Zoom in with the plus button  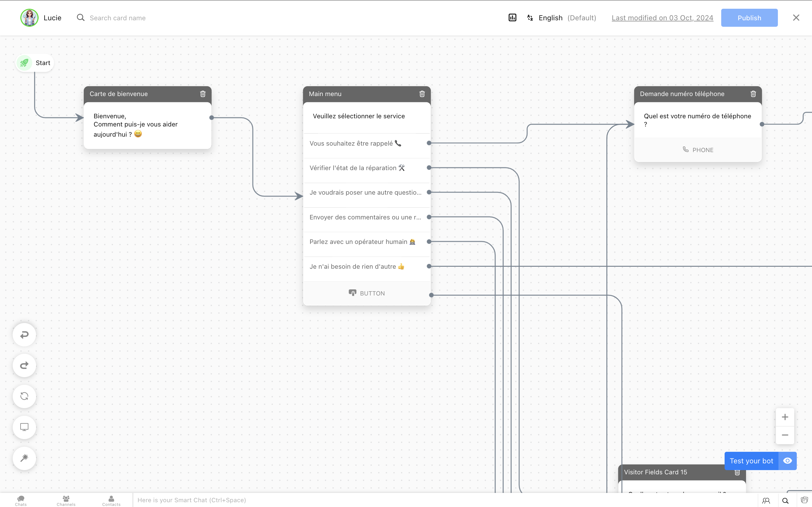point(784,417)
